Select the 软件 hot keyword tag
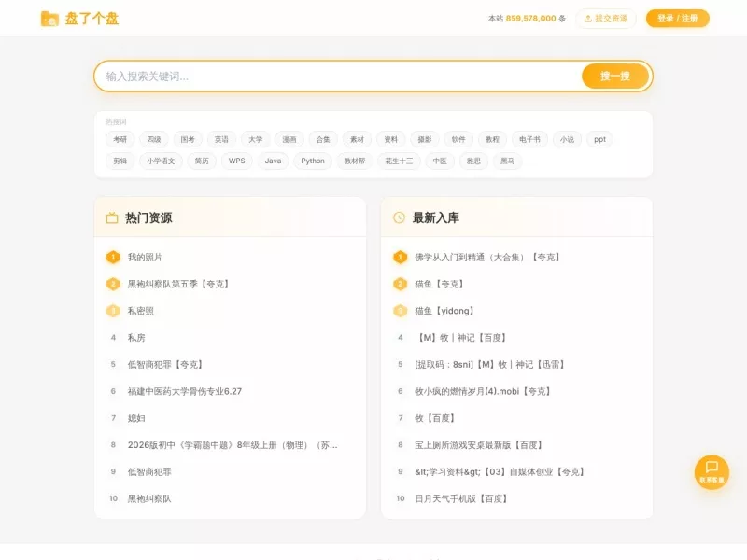 (x=458, y=139)
